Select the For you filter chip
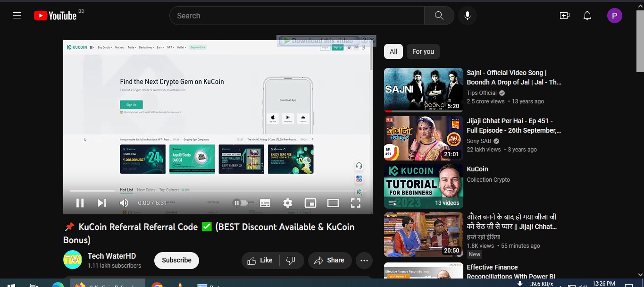The width and height of the screenshot is (644, 287). click(x=423, y=51)
